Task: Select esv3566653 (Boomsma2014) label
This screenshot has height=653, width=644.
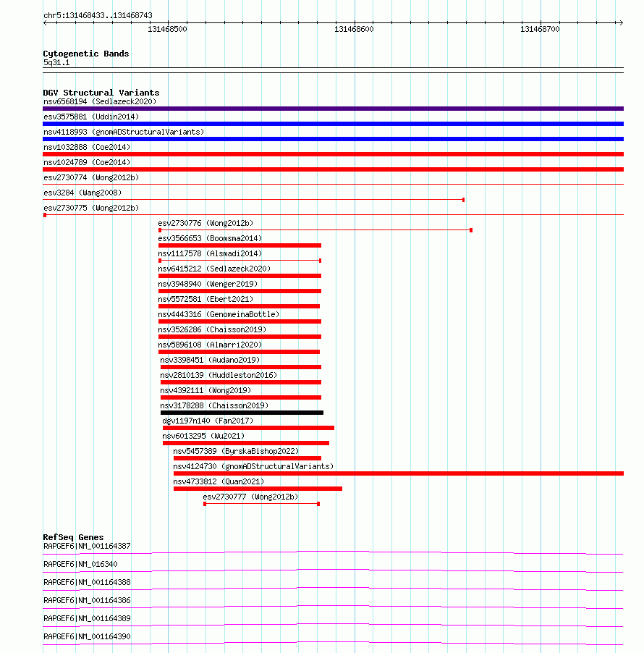Action: coord(210,238)
